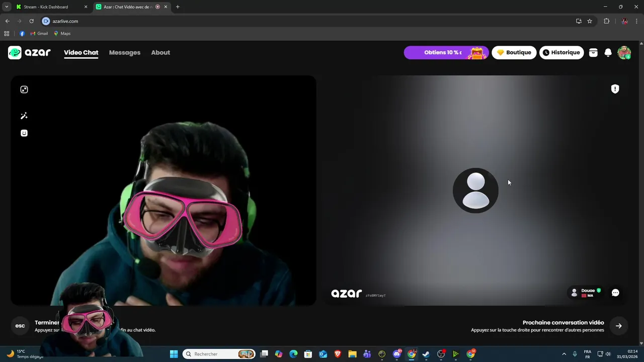Click the install app icon
This screenshot has height=362, width=644.
coord(579,21)
